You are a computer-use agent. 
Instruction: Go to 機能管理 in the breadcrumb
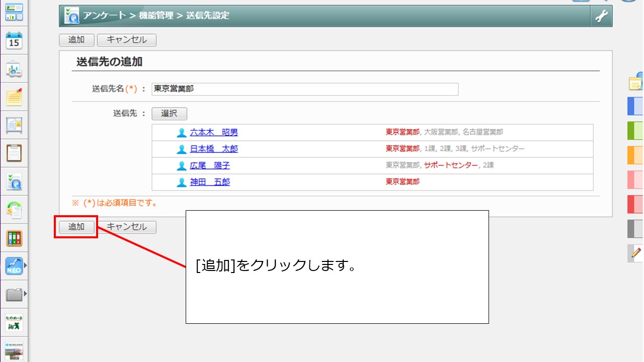pyautogui.click(x=156, y=16)
